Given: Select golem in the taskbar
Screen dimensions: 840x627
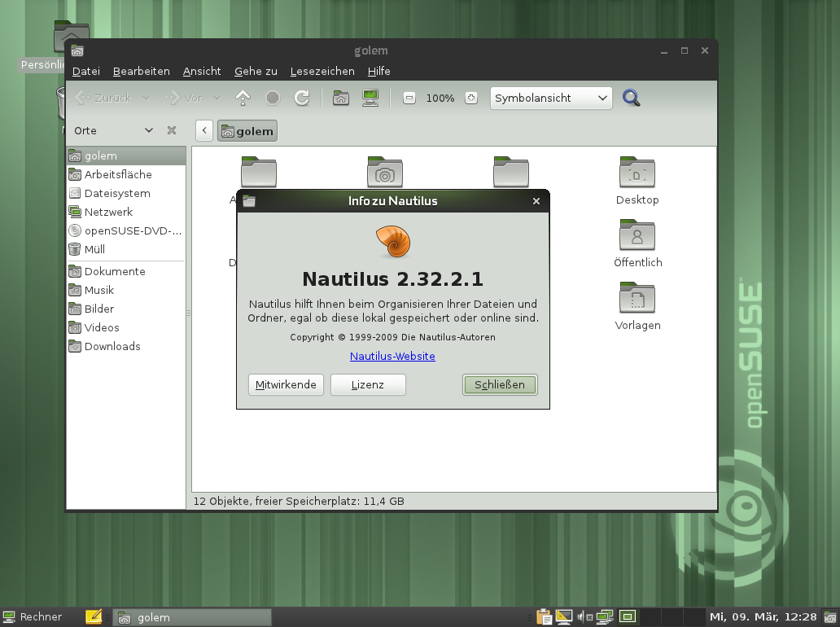Looking at the screenshot, I should tap(191, 617).
